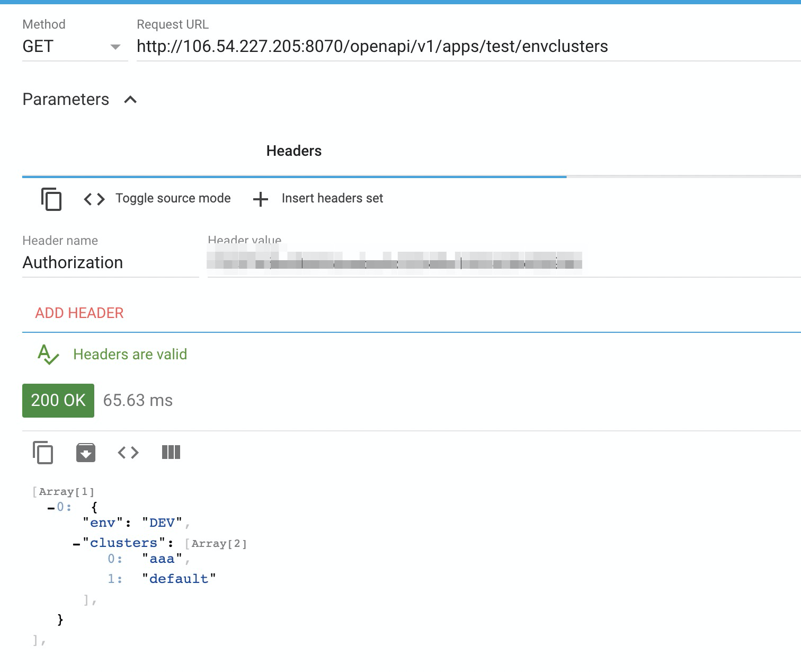Open the GET method selector arrow
Screen dimensions: 801x672
(x=115, y=47)
